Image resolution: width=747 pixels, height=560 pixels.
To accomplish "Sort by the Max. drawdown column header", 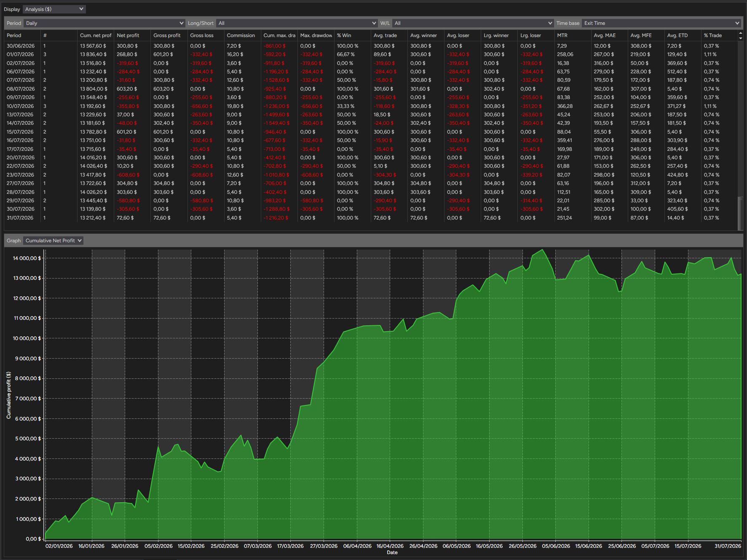I will (316, 35).
